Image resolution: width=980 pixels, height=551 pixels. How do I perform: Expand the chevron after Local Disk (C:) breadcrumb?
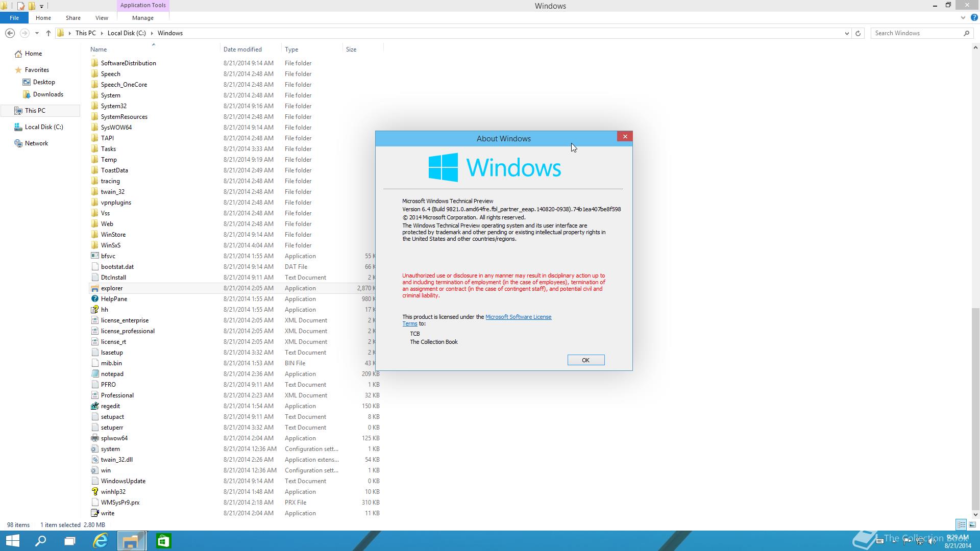152,33
